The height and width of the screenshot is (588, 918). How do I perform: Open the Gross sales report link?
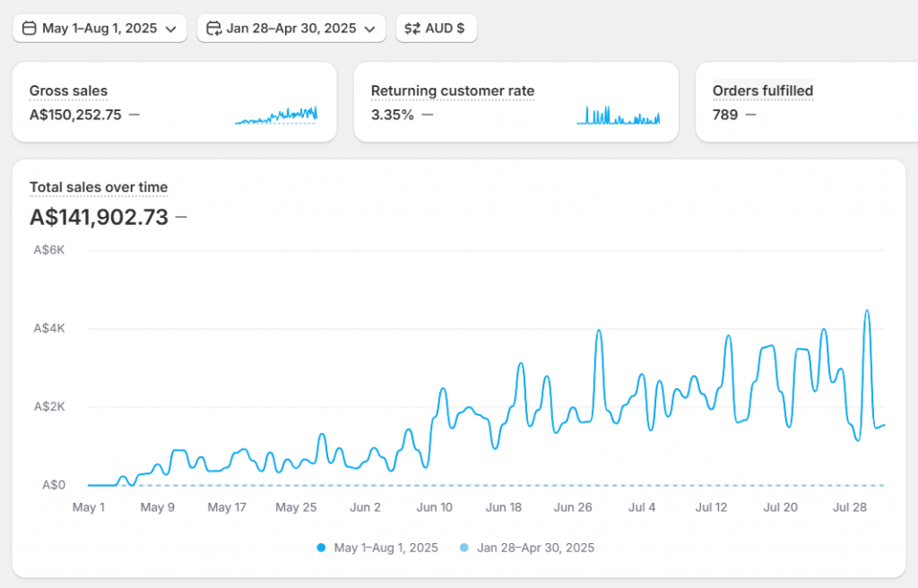(68, 91)
